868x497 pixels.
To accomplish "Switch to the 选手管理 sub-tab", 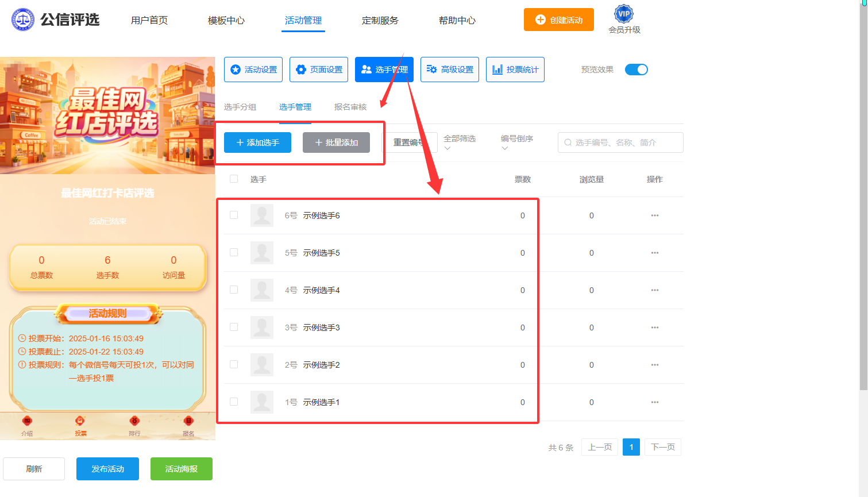I will click(295, 107).
